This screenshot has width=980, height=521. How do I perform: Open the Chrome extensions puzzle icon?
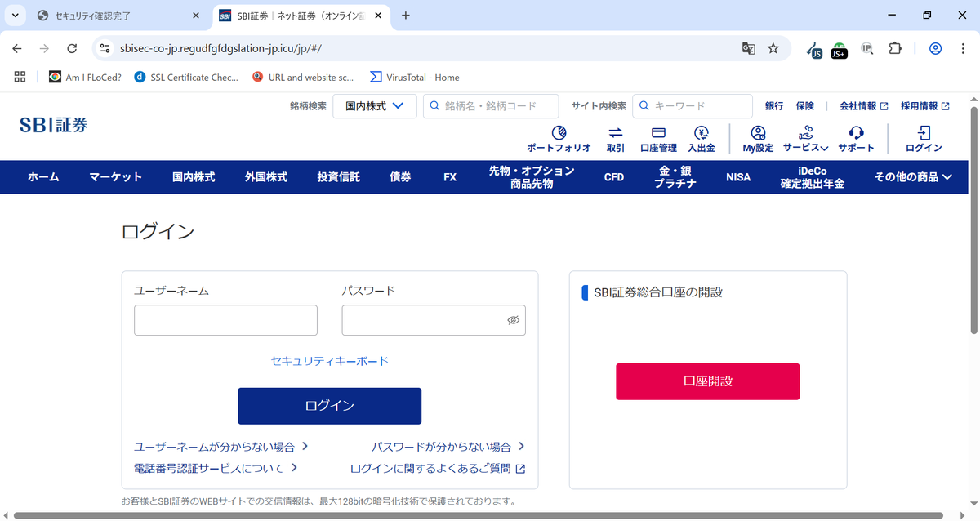(894, 48)
